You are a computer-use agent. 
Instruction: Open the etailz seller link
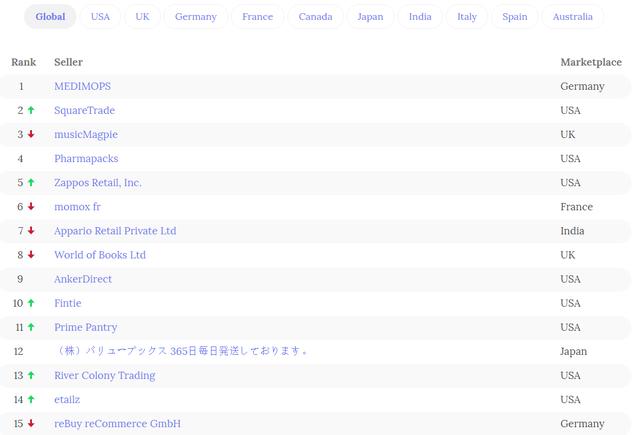coord(67,399)
